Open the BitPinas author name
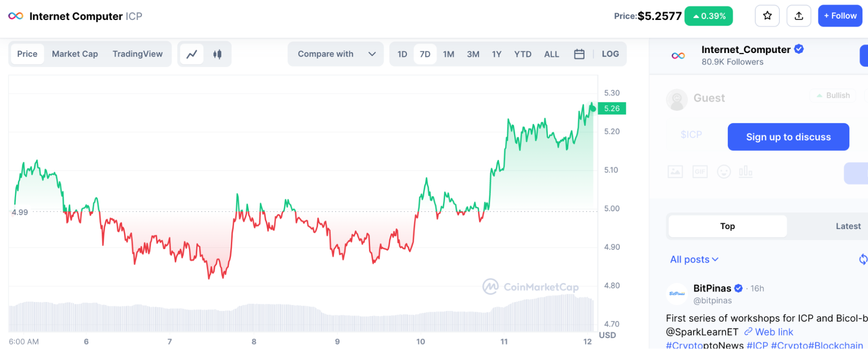The image size is (868, 349). coord(712,288)
